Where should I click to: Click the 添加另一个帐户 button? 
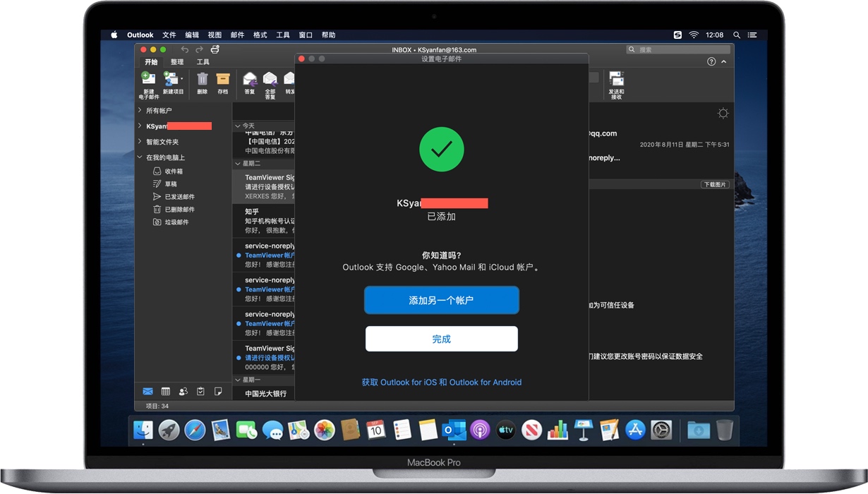[x=442, y=300]
